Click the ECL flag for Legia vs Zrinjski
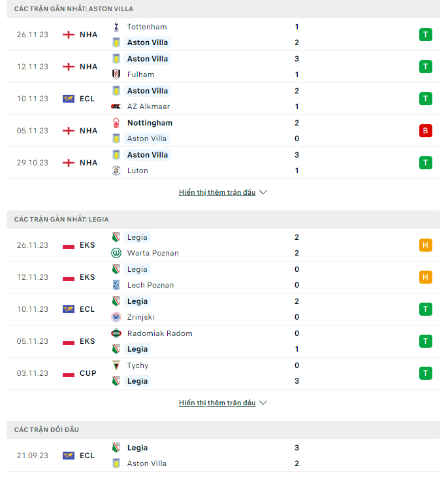Viewport: 448px width, 485px height. 69,309
